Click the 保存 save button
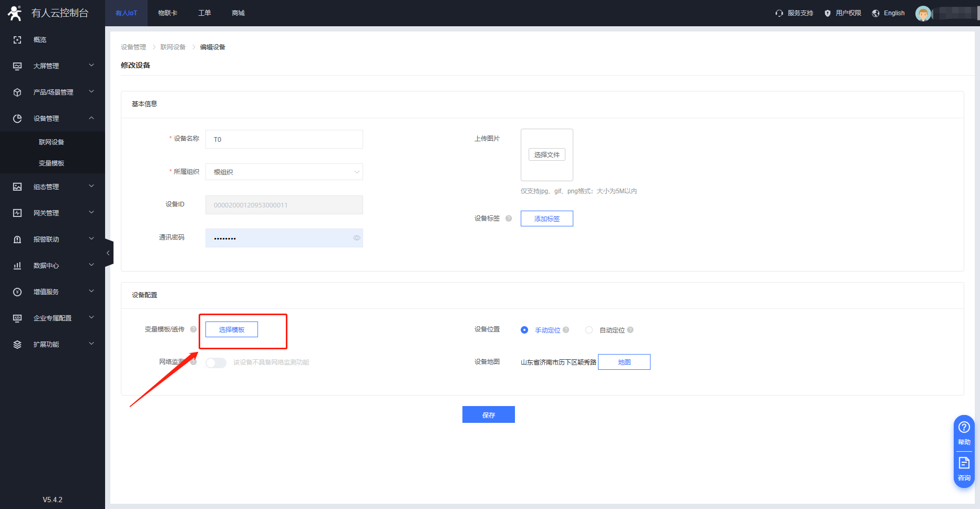Image resolution: width=980 pixels, height=509 pixels. tap(488, 414)
